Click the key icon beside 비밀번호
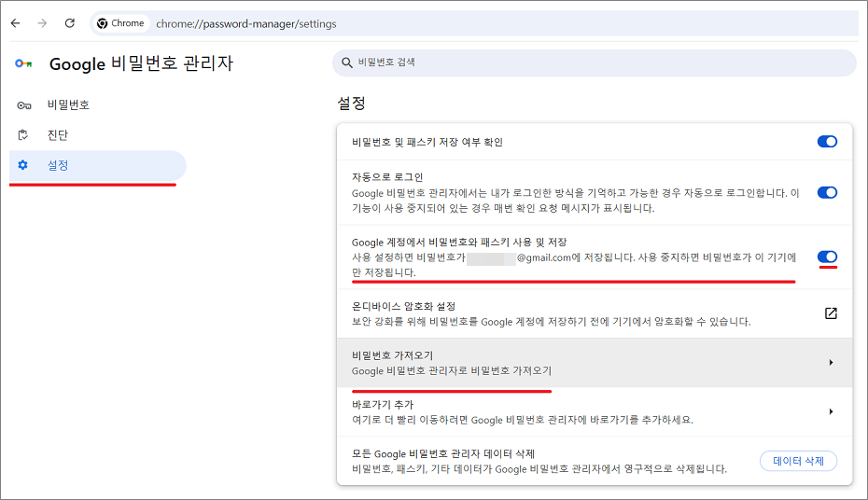Image resolution: width=868 pixels, height=500 pixels. 24,105
